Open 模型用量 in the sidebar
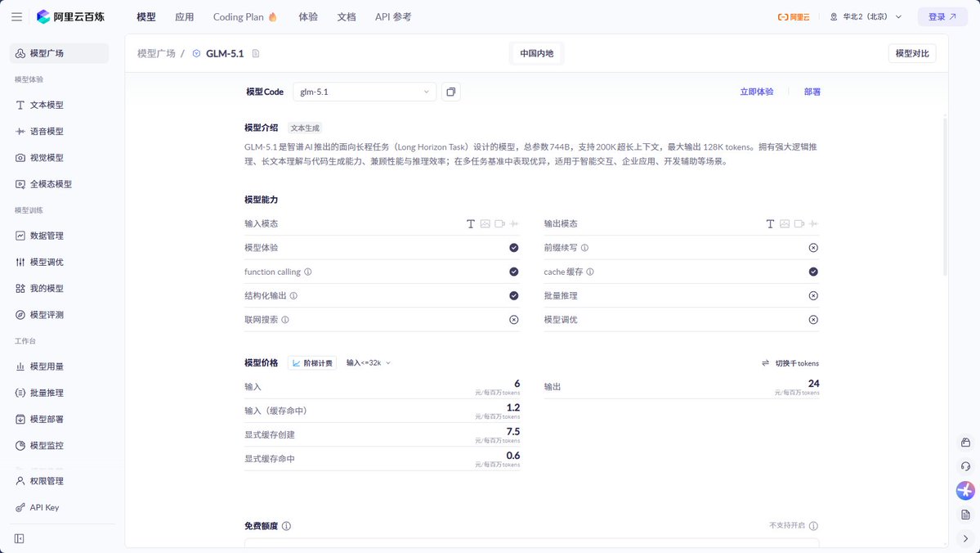980x553 pixels. click(60, 366)
